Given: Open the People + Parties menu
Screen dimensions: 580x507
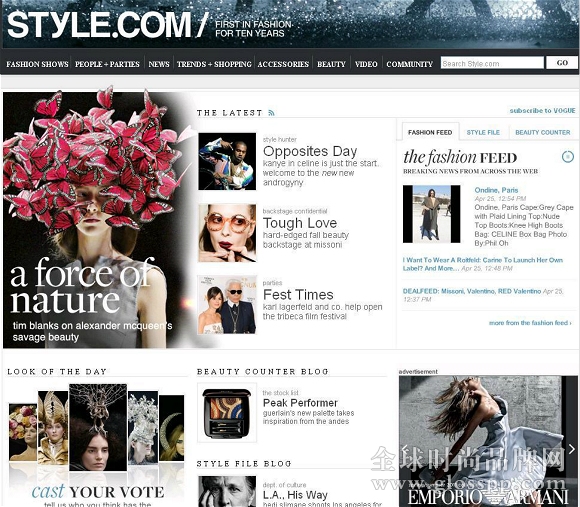Looking at the screenshot, I should point(107,64).
